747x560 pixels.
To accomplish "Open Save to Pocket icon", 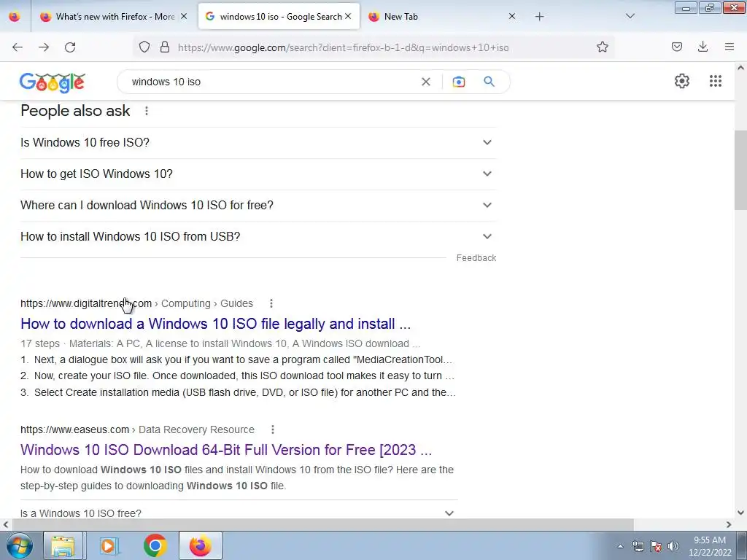I will (676, 47).
